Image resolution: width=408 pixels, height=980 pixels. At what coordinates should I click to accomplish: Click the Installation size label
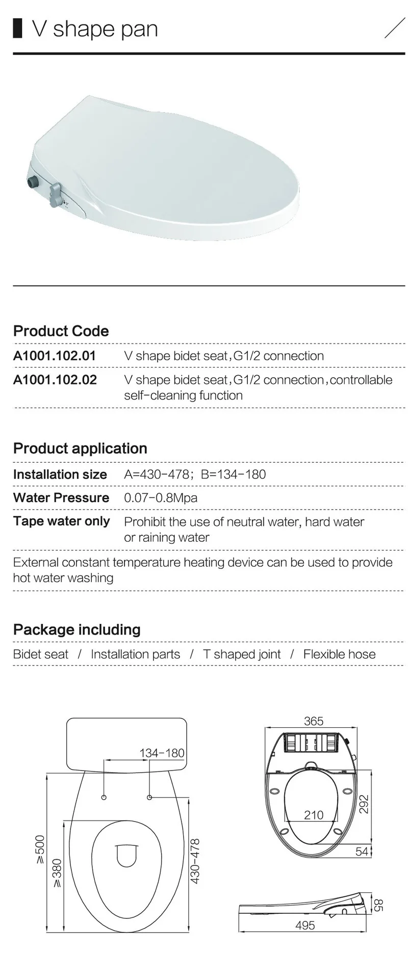click(60, 474)
